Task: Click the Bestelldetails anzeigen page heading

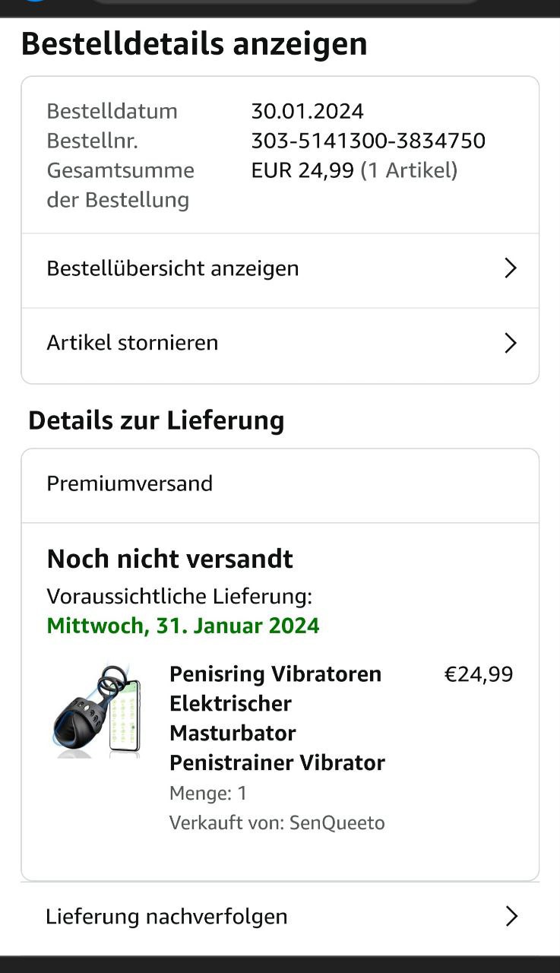Action: (x=195, y=44)
